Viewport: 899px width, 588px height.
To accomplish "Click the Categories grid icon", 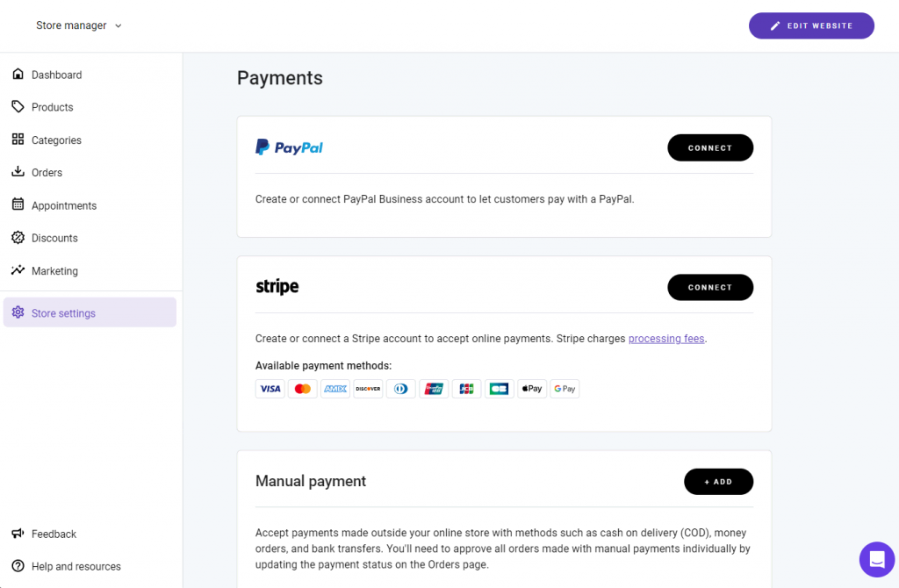I will (x=18, y=140).
